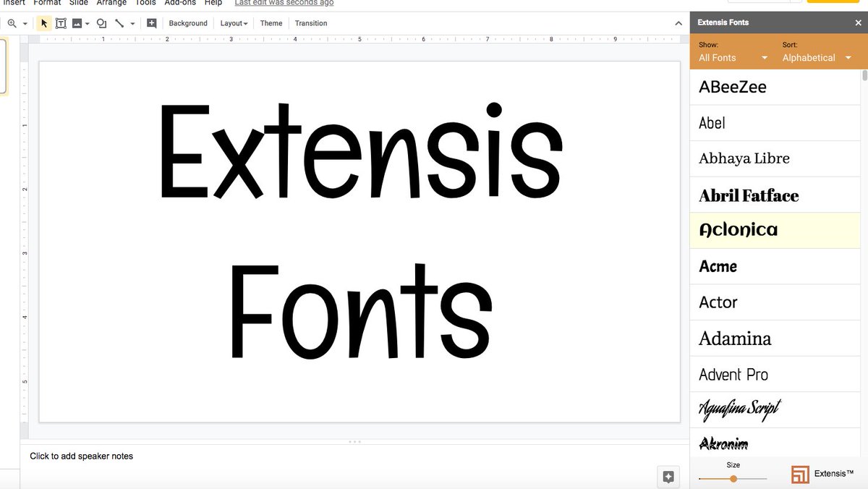Screen dimensions: 868x489
Task: Click the Explore button below the slide
Action: [x=668, y=477]
